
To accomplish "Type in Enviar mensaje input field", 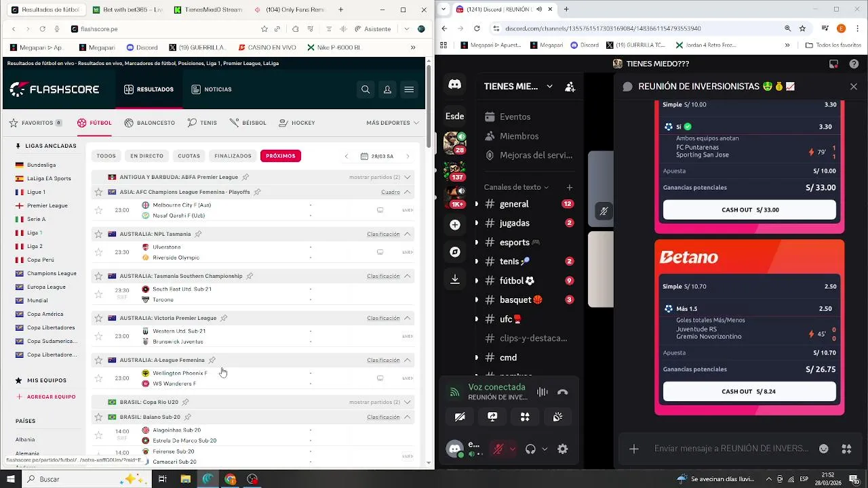I will tap(731, 449).
